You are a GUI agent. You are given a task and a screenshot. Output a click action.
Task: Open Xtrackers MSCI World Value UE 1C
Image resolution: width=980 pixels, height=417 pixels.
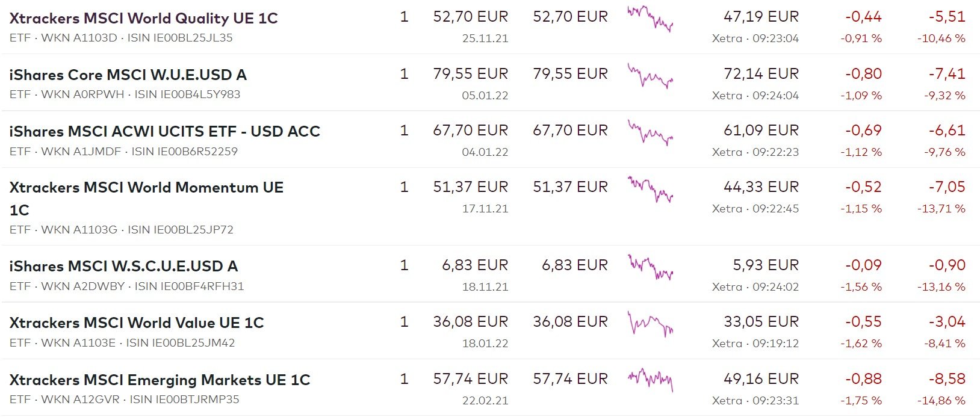pos(137,323)
